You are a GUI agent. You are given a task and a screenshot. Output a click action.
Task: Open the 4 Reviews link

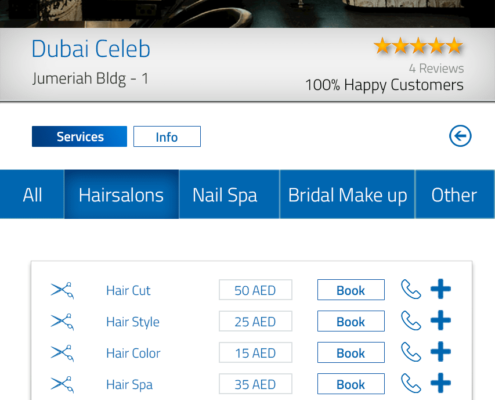(x=436, y=68)
